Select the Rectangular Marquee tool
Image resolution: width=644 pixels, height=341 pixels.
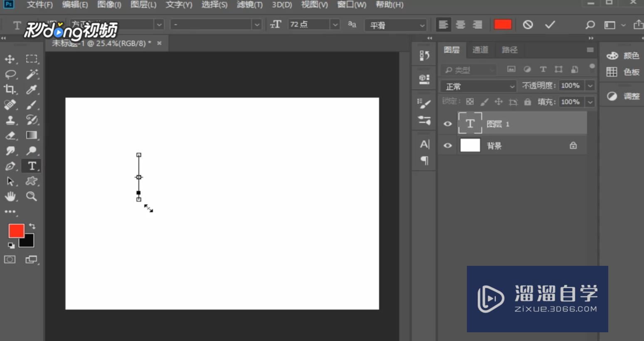coord(32,59)
